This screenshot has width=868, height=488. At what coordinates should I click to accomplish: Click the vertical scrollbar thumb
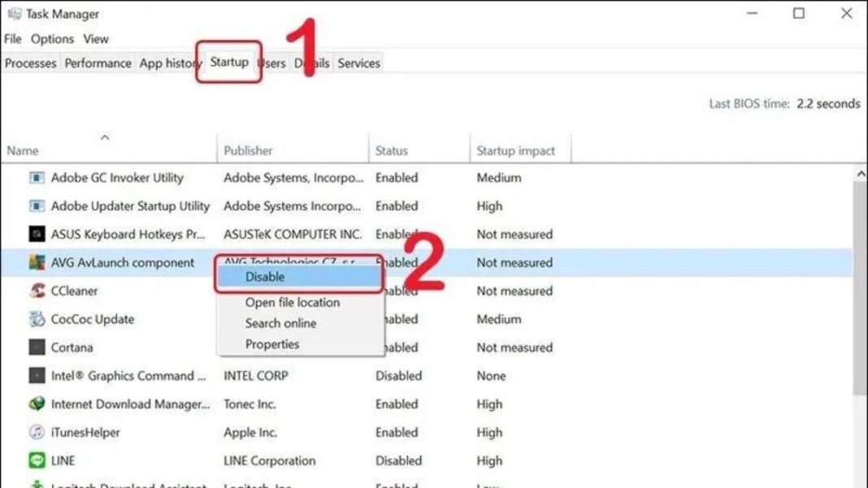(860, 287)
